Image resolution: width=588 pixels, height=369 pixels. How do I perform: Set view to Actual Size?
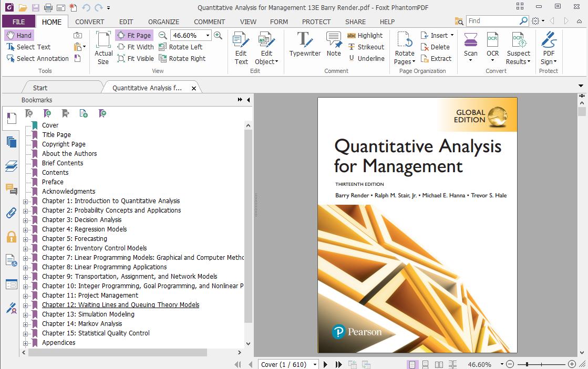(104, 48)
